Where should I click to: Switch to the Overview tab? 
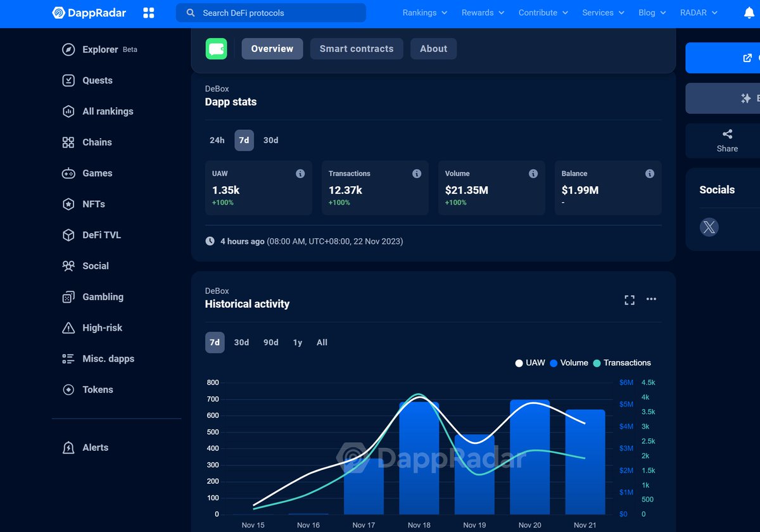coord(272,49)
